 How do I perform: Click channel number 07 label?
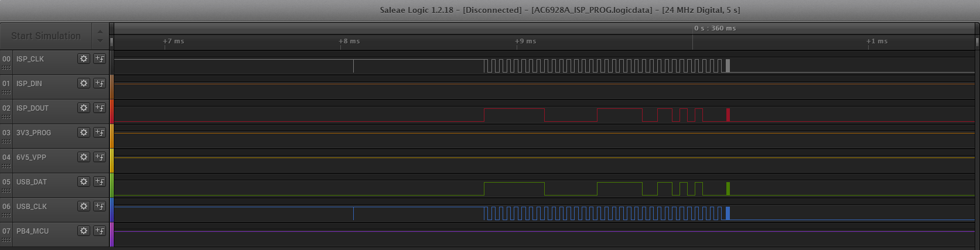[6, 231]
